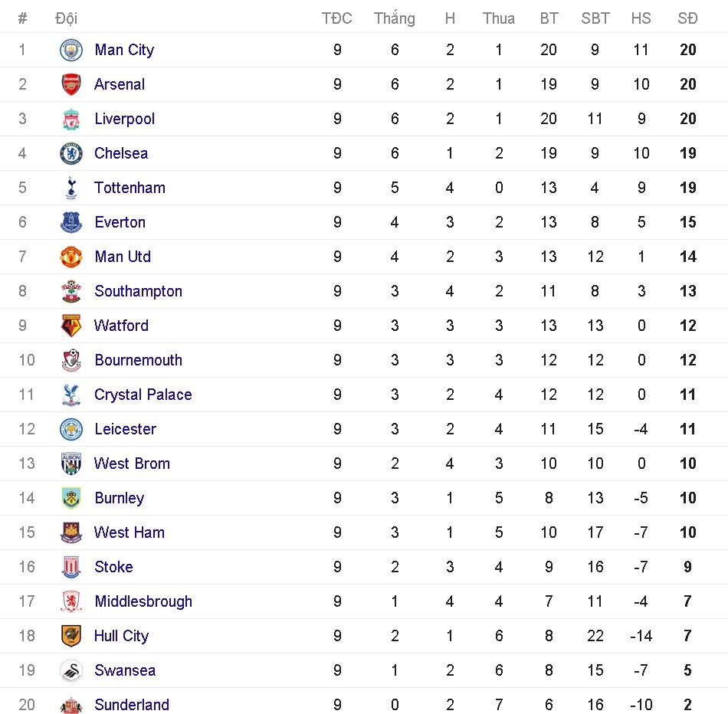Open the Bournemouth team link
The image size is (728, 714).
(138, 360)
